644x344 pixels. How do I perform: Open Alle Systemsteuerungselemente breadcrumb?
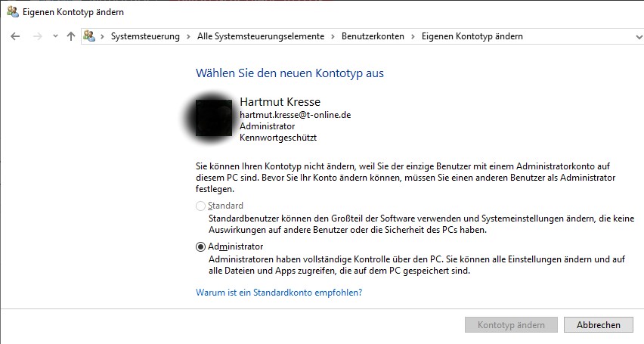[x=261, y=36]
